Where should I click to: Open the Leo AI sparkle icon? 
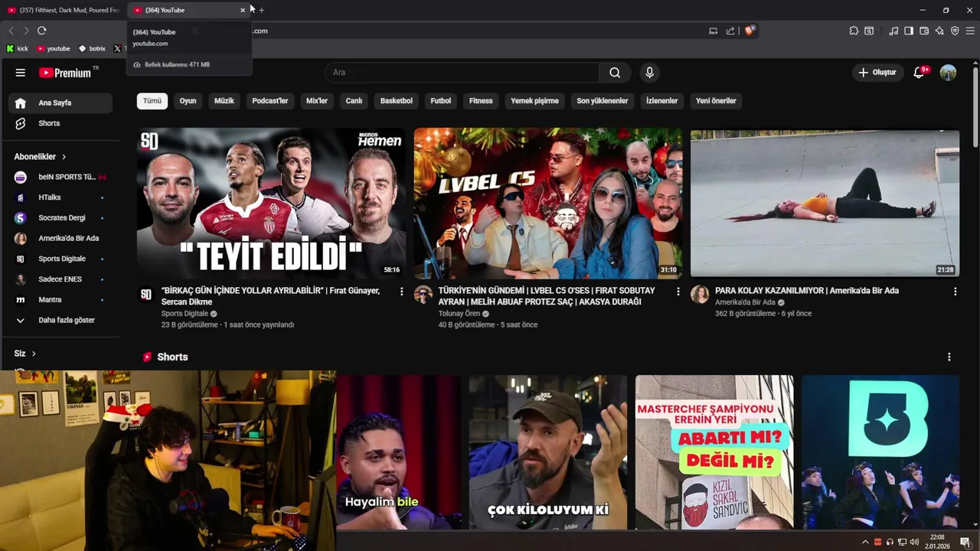pos(939,31)
